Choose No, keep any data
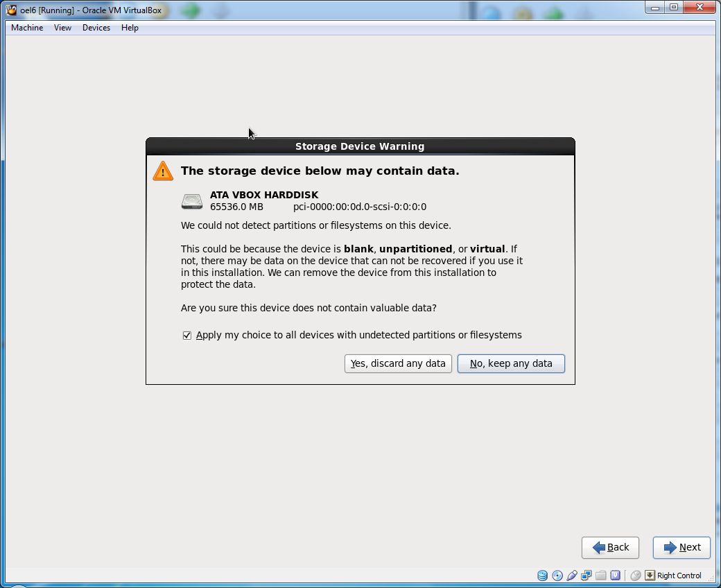The width and height of the screenshot is (721, 588). coord(511,363)
